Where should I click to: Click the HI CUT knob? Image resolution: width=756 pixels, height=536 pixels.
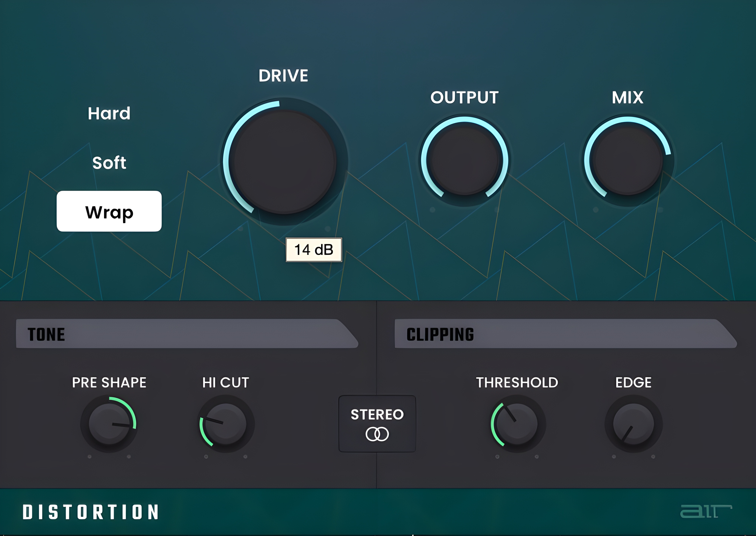pyautogui.click(x=226, y=424)
